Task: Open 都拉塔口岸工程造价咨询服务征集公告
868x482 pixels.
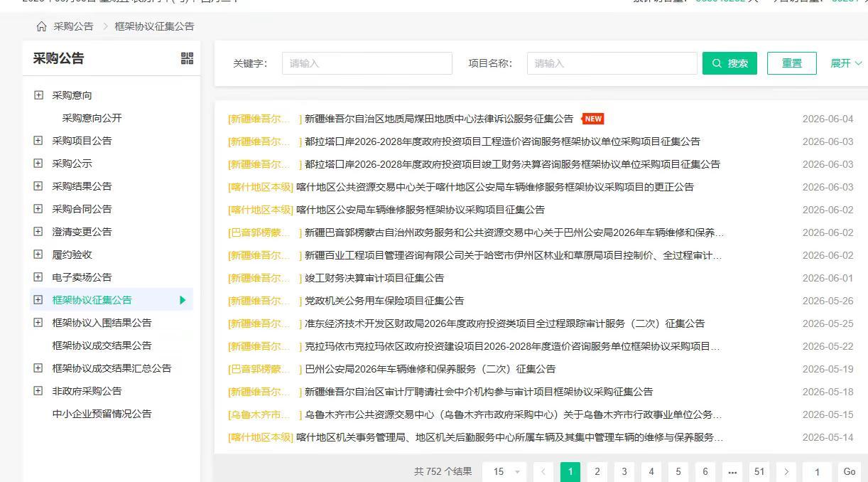Action: pyautogui.click(x=502, y=141)
